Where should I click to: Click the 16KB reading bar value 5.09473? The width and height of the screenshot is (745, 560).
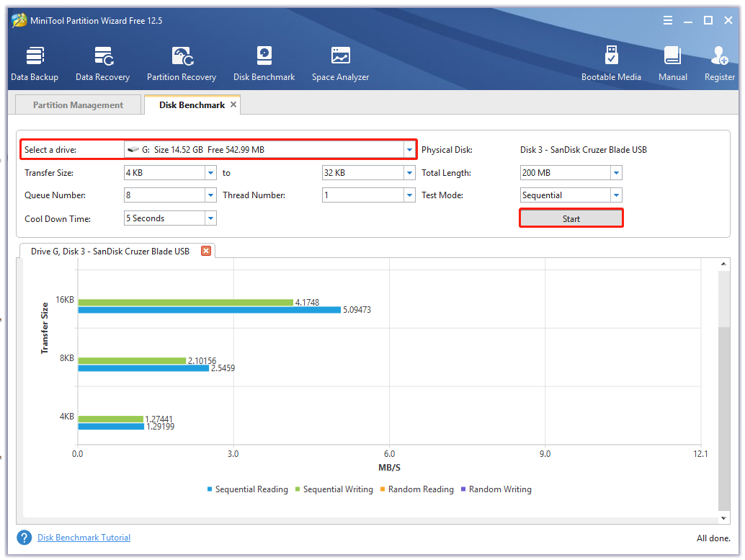[357, 310]
